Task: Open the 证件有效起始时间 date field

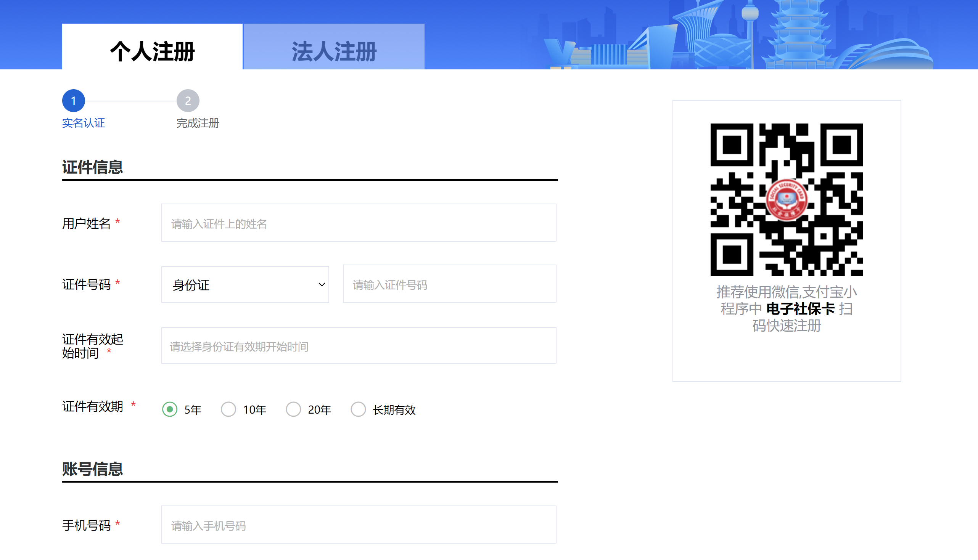Action: click(359, 345)
